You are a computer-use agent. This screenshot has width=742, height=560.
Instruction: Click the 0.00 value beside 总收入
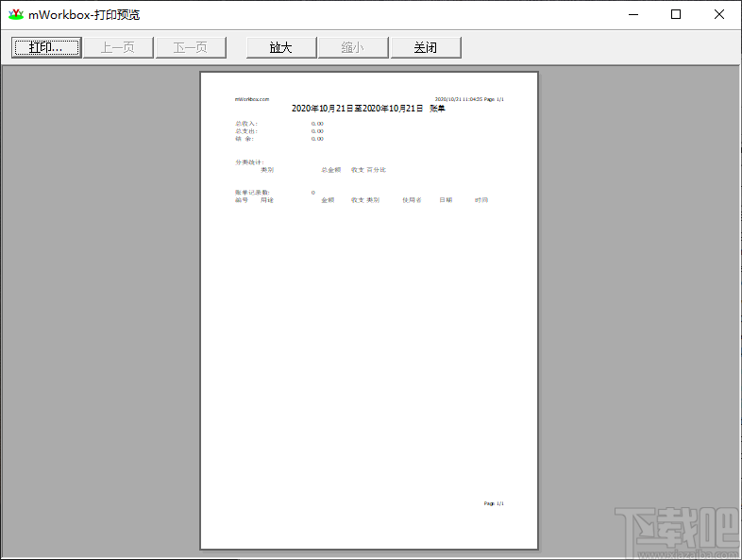point(317,124)
